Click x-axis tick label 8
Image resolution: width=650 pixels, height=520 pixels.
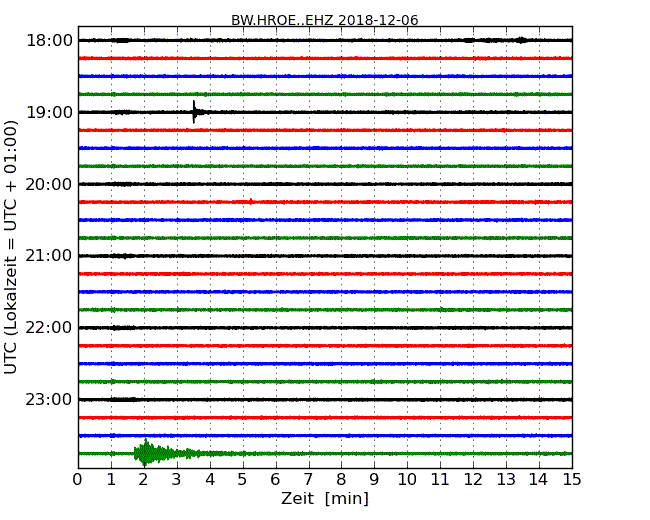click(x=341, y=479)
